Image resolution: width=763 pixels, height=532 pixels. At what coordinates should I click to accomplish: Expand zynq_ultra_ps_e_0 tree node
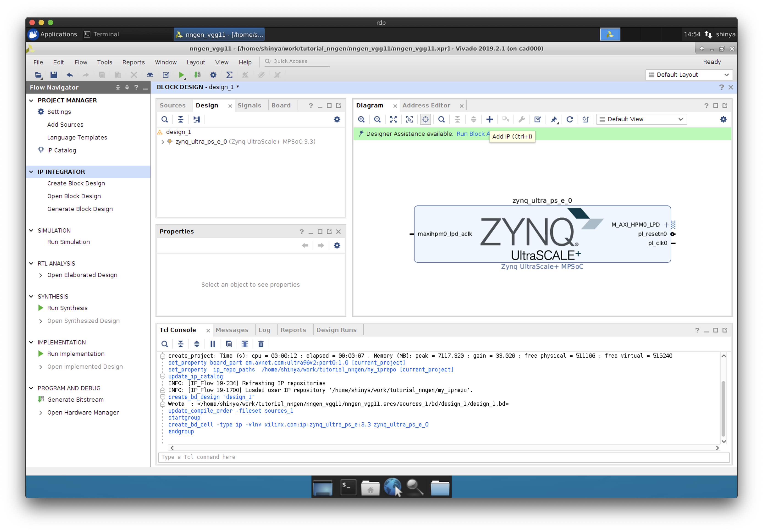[163, 142]
